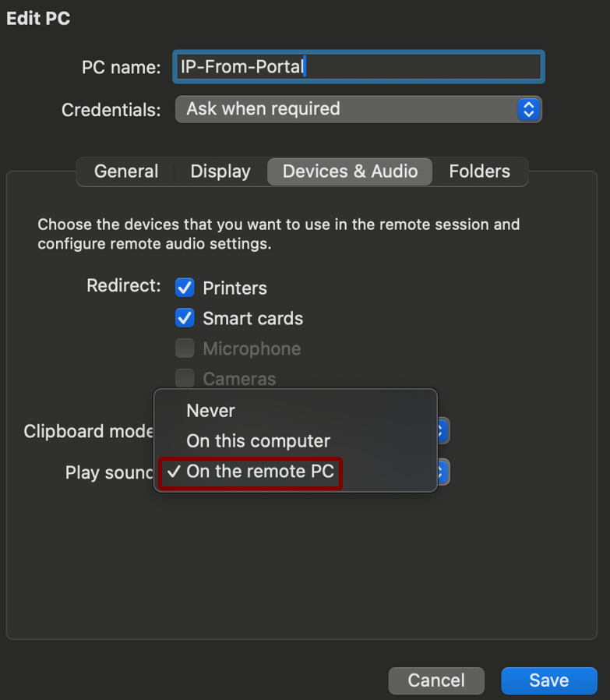This screenshot has height=700, width=610.
Task: Tick the Cameras redirect checkbox
Action: [185, 379]
